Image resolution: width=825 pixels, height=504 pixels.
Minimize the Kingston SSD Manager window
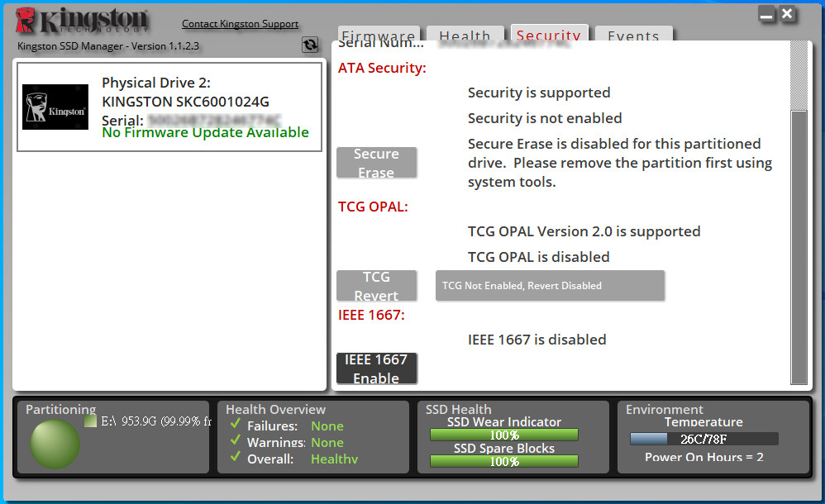pyautogui.click(x=766, y=14)
